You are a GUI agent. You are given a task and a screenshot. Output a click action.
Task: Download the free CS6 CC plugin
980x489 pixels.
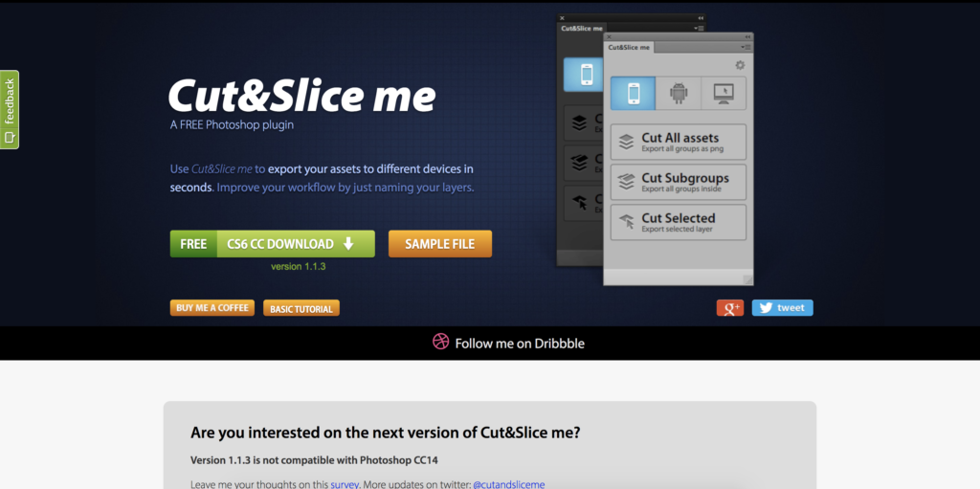(x=272, y=244)
